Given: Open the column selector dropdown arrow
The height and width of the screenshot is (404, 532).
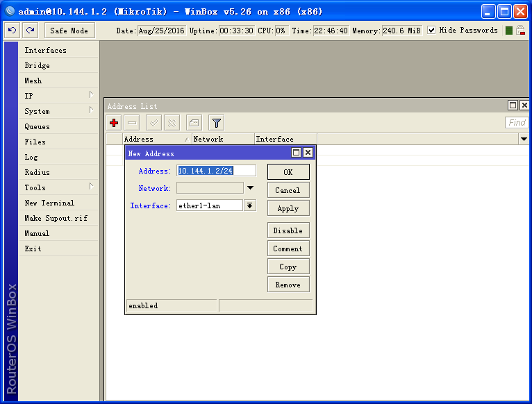Looking at the screenshot, I should [524, 139].
